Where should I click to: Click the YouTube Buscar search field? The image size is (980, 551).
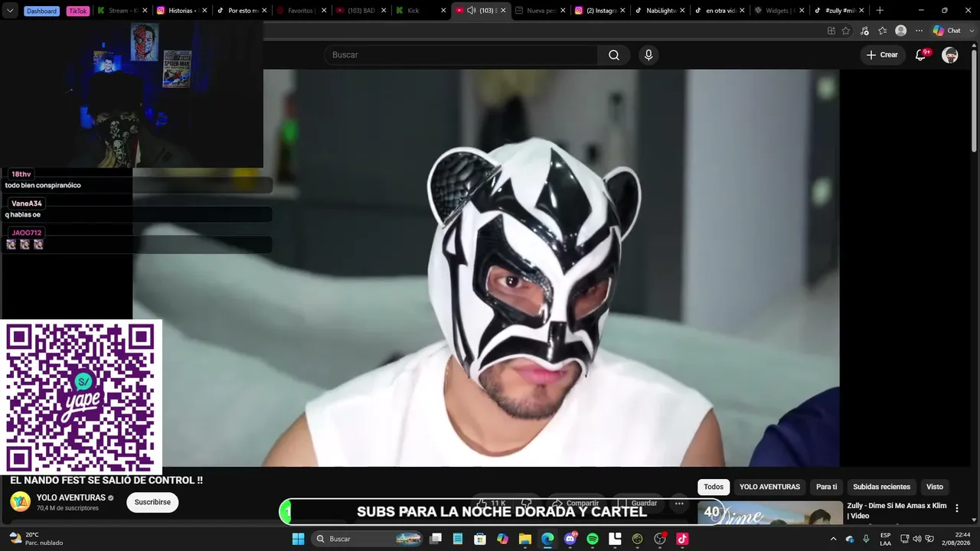pos(461,55)
